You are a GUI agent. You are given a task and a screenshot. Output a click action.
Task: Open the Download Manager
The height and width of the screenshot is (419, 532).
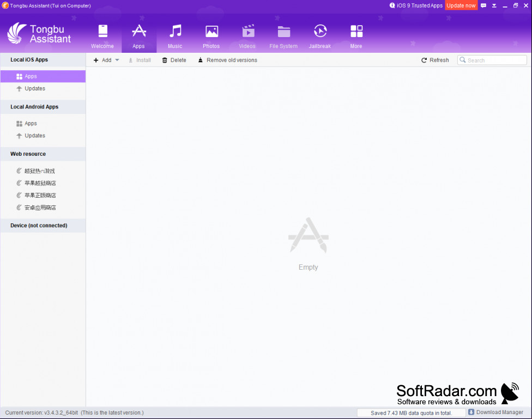coord(495,412)
